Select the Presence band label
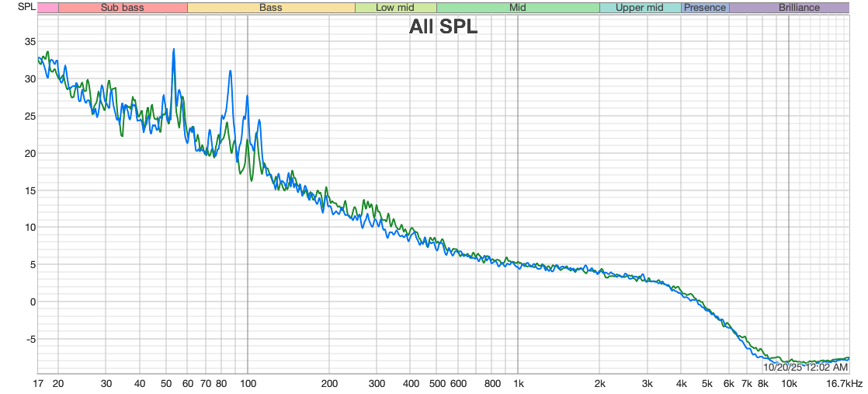 point(705,8)
